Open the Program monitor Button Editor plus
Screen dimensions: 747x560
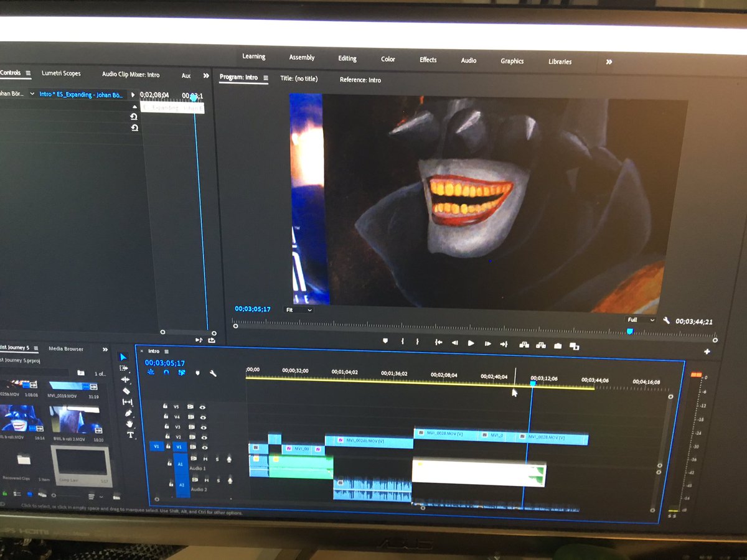[707, 352]
